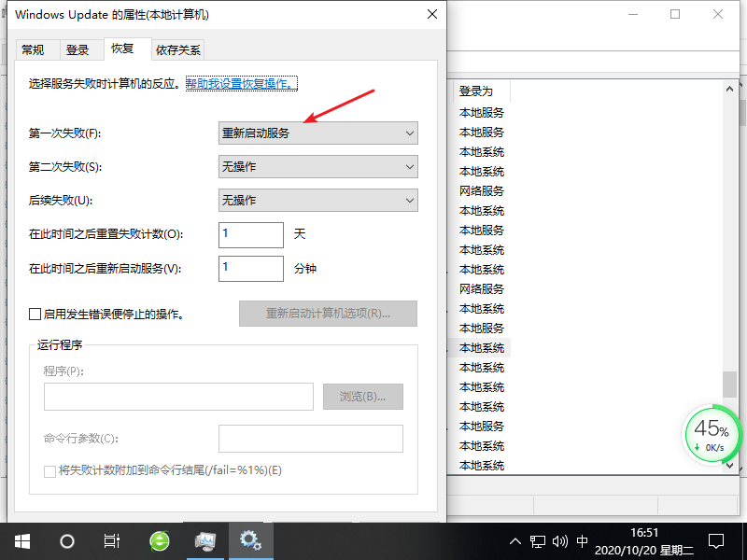747x560 pixels.
Task: Launch the green app icon on taskbar
Action: tap(158, 541)
